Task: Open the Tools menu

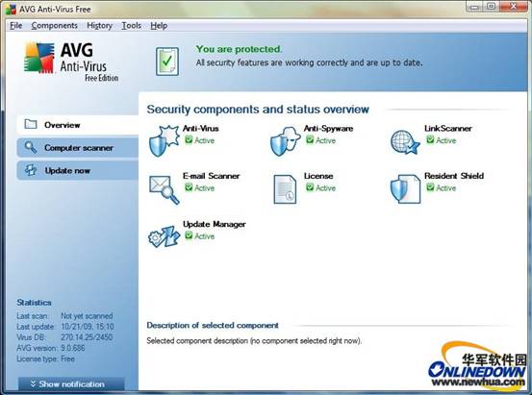Action: (131, 26)
